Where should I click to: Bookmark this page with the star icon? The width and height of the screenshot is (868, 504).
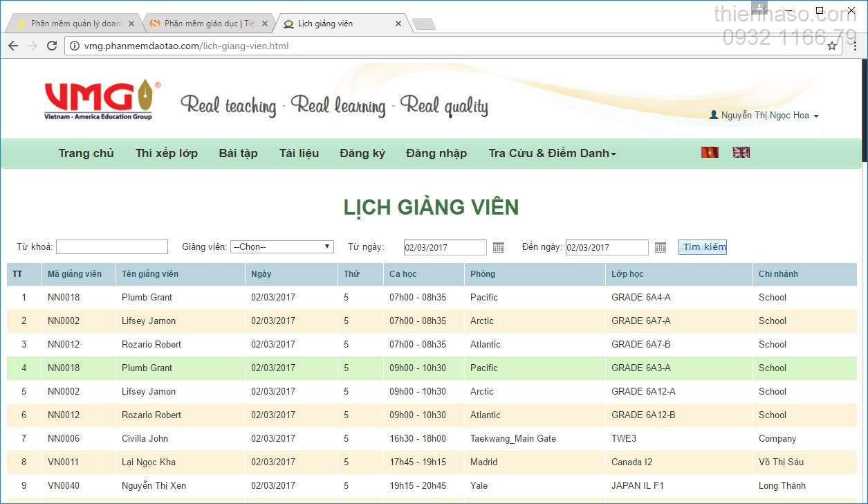click(832, 46)
